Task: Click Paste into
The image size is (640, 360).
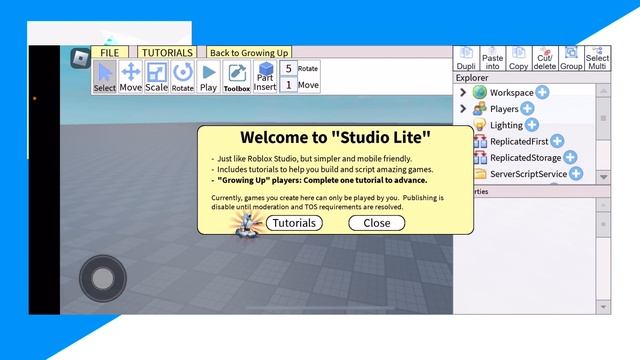Action: coord(492,58)
